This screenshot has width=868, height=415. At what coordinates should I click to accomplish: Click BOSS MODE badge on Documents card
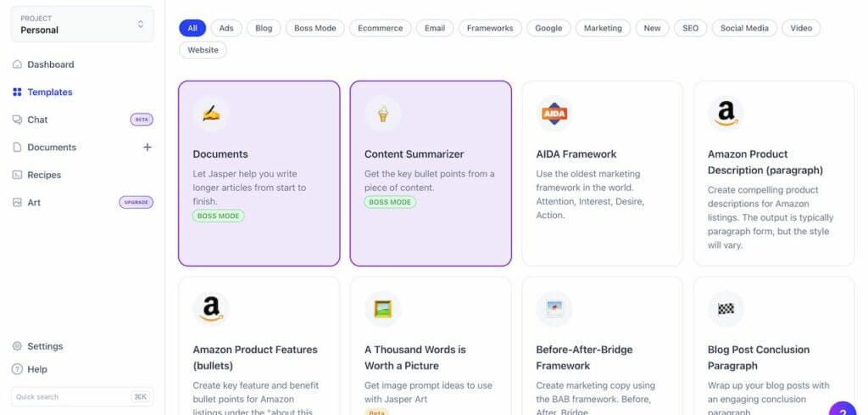point(218,216)
